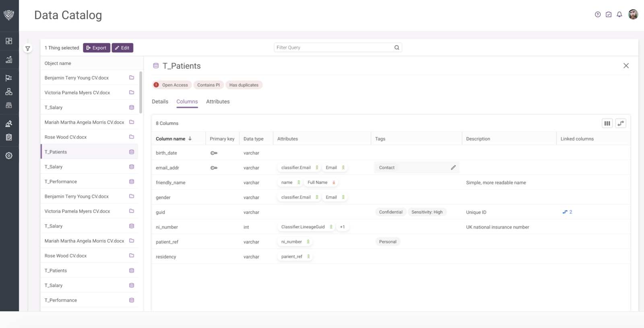Select the selected T_Patients list item
644x328 pixels.
click(89, 152)
